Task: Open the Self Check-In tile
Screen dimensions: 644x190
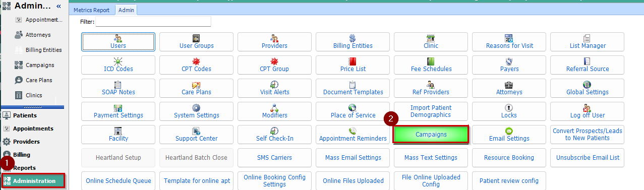Action: click(x=274, y=135)
